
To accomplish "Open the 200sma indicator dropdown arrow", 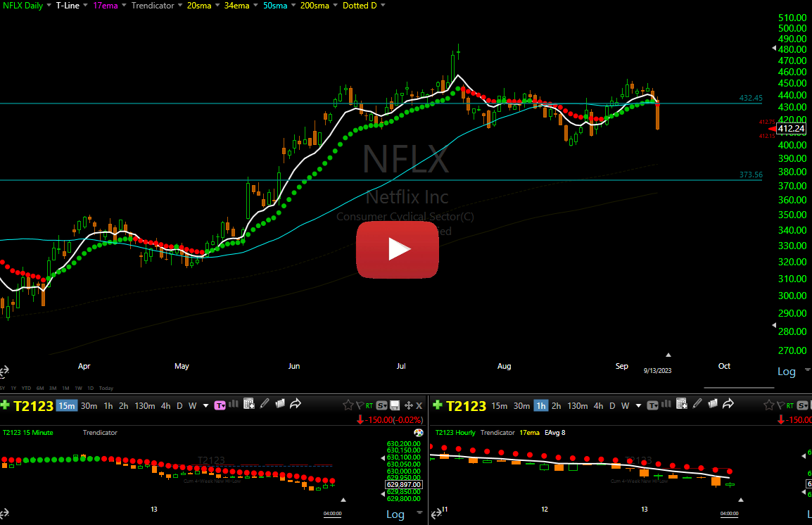I will click(335, 5).
